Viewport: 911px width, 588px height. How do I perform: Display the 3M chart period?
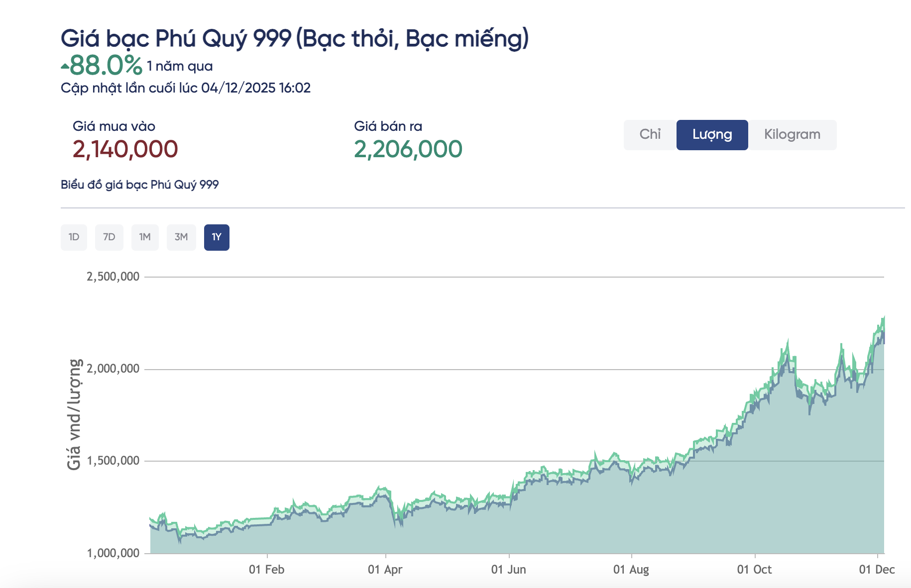click(x=181, y=237)
